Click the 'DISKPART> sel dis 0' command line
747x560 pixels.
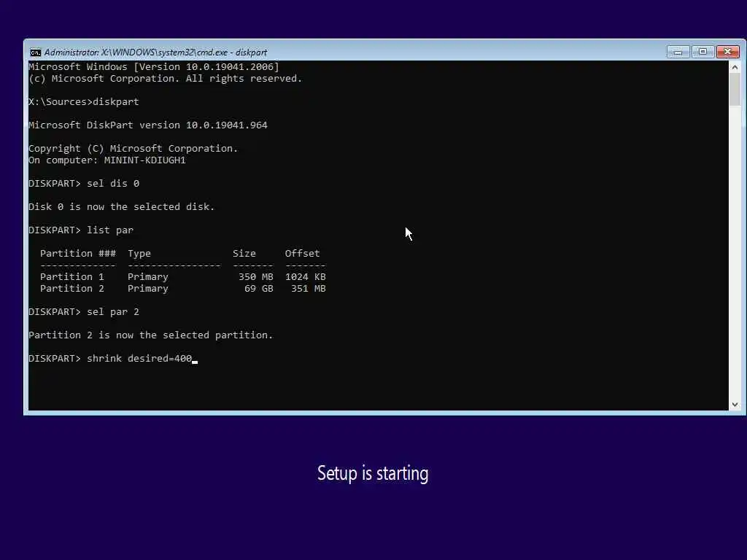(x=84, y=183)
